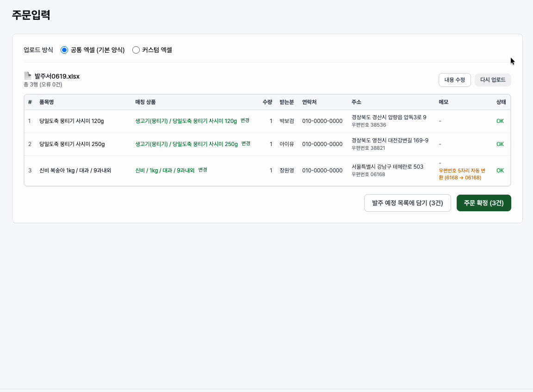Click the 업로드 방식 label
This screenshot has height=392, width=533.
38,50
